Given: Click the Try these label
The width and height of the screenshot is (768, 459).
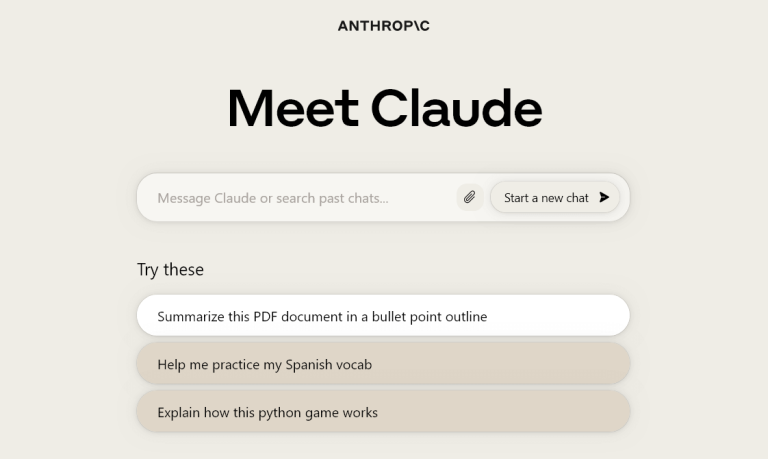Looking at the screenshot, I should click(x=170, y=269).
